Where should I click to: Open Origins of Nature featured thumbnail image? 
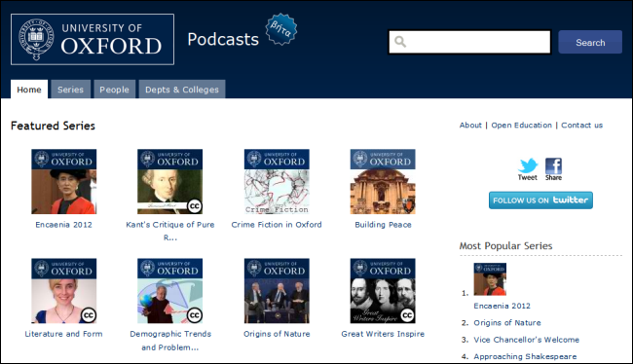[277, 291]
